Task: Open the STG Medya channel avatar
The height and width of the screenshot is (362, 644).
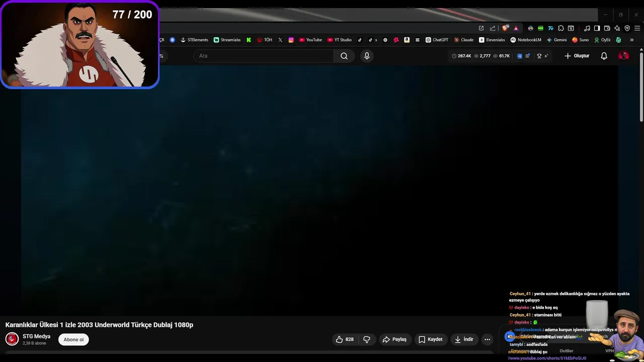Action: 12,339
